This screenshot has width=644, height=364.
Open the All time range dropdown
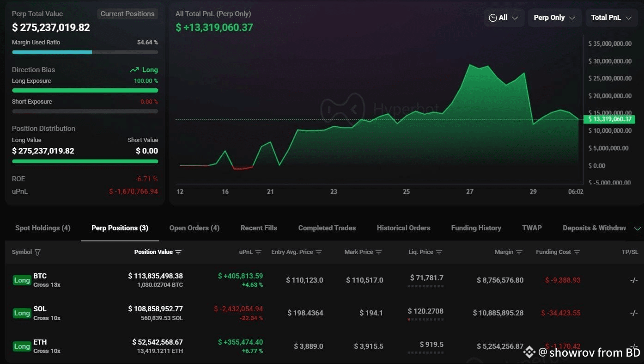coord(504,18)
